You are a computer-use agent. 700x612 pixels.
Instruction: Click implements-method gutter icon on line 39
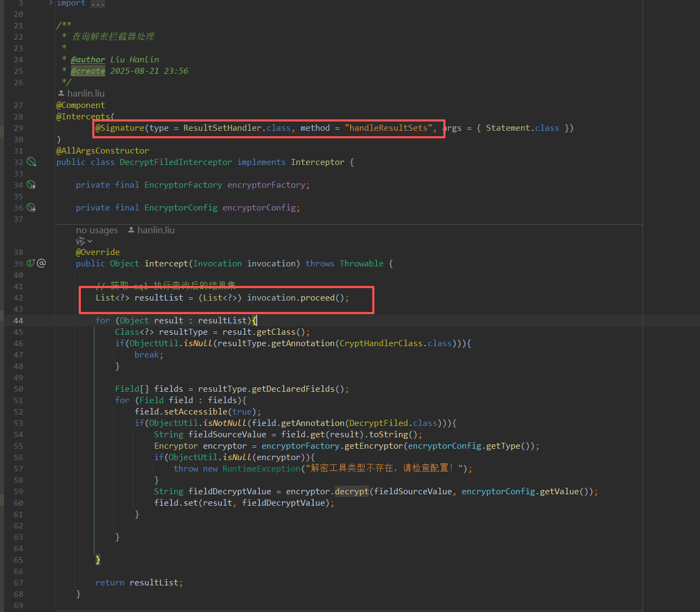point(30,263)
